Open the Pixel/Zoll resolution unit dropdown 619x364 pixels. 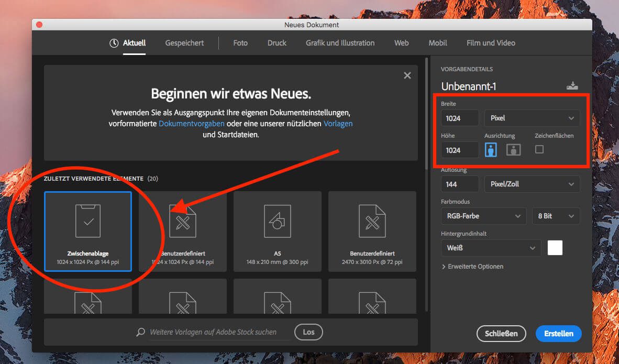(x=532, y=184)
